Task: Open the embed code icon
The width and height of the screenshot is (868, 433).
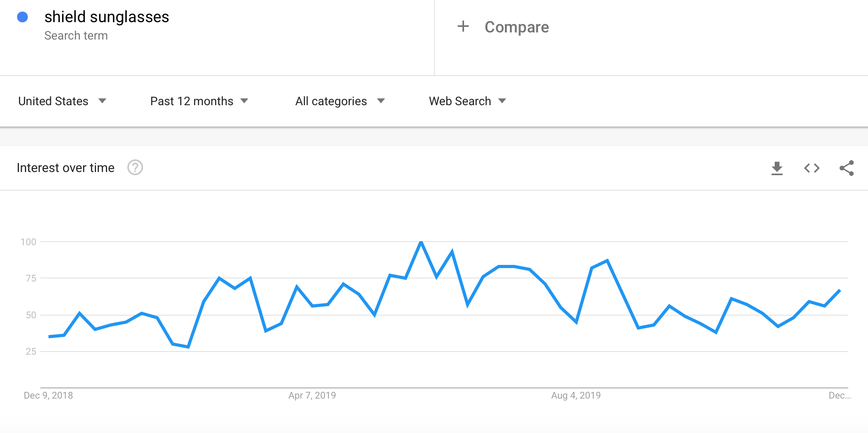Action: click(812, 168)
